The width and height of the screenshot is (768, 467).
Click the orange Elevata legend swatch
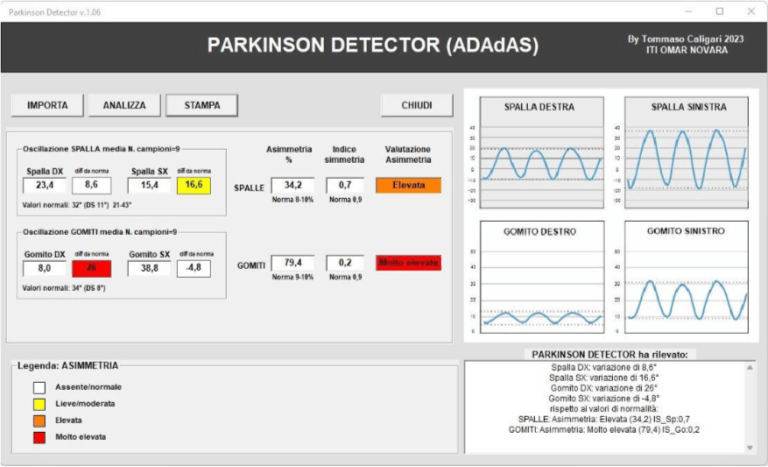point(39,421)
